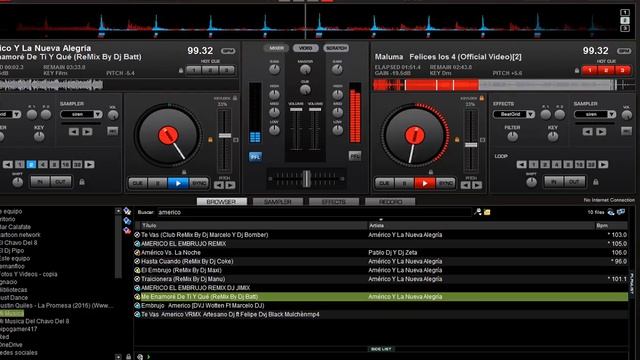Start playback on the right deck red play button
This screenshot has width=640, height=360.
coord(424,183)
